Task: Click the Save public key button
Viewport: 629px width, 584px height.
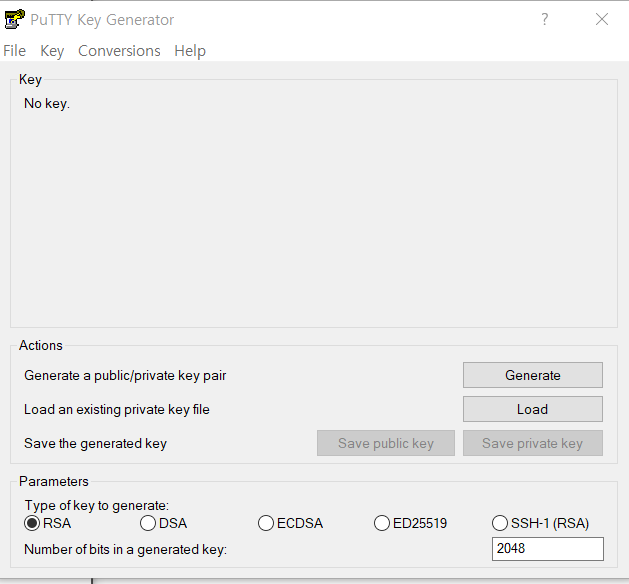Action: tap(386, 443)
